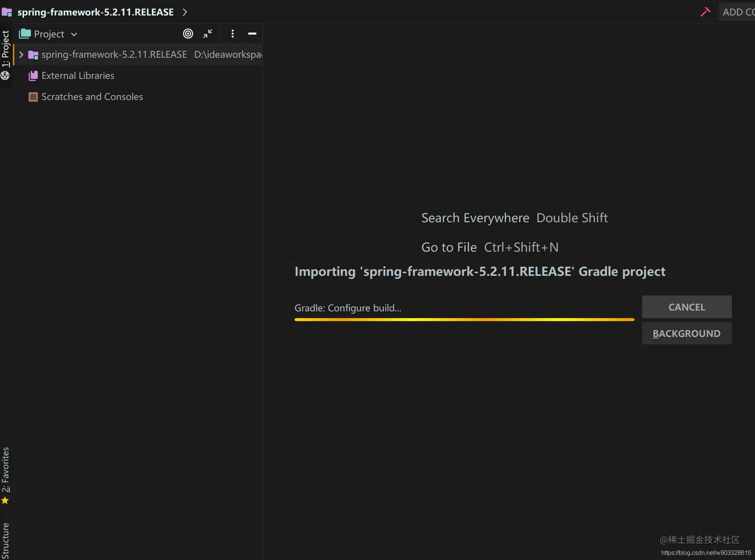Click the circular icon below the Project tab
This screenshot has height=560, width=755.
[x=5, y=75]
